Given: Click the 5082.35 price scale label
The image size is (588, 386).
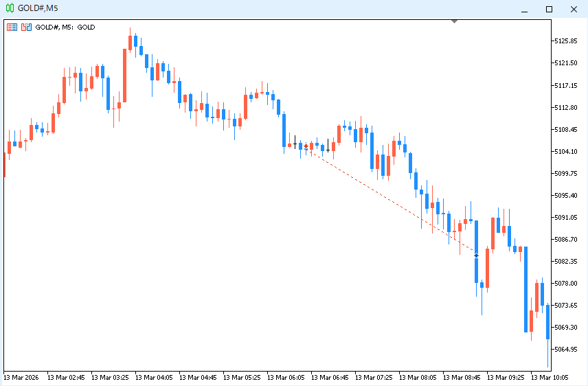Looking at the screenshot, I should 569,261.
